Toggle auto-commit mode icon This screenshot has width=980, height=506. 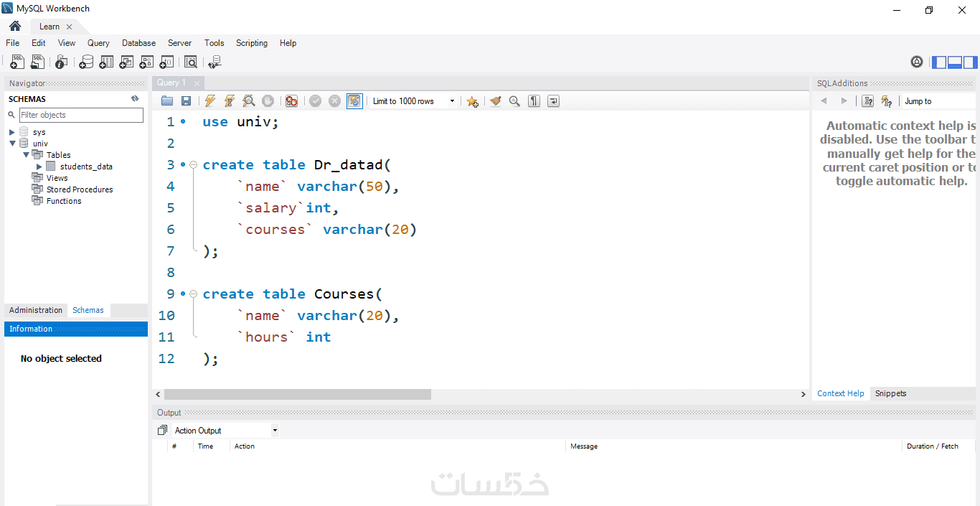[354, 101]
